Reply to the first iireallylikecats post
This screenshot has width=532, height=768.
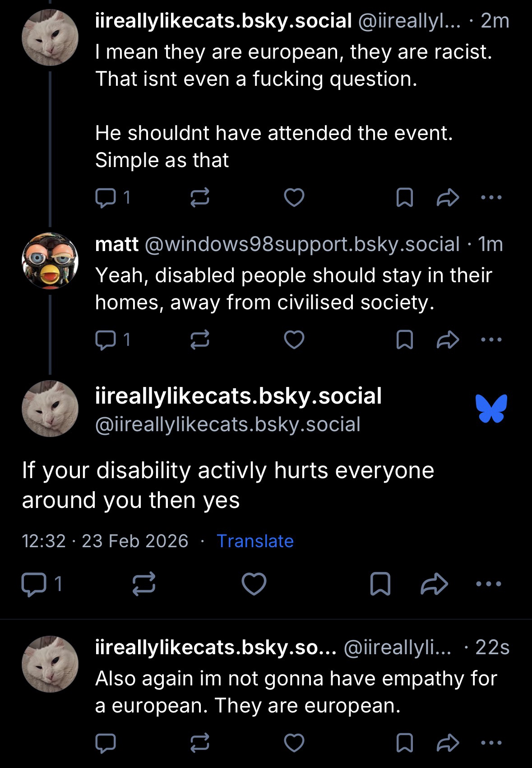pyautogui.click(x=106, y=198)
